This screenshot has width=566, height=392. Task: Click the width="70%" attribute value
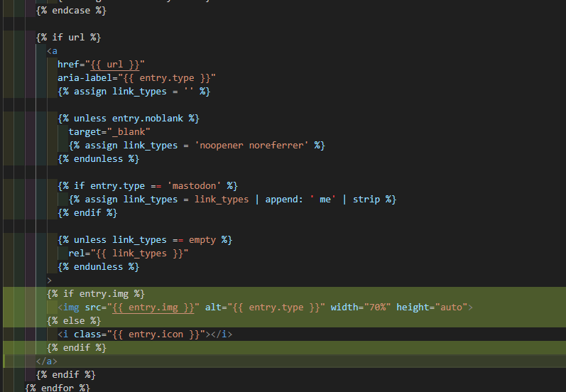(x=377, y=307)
